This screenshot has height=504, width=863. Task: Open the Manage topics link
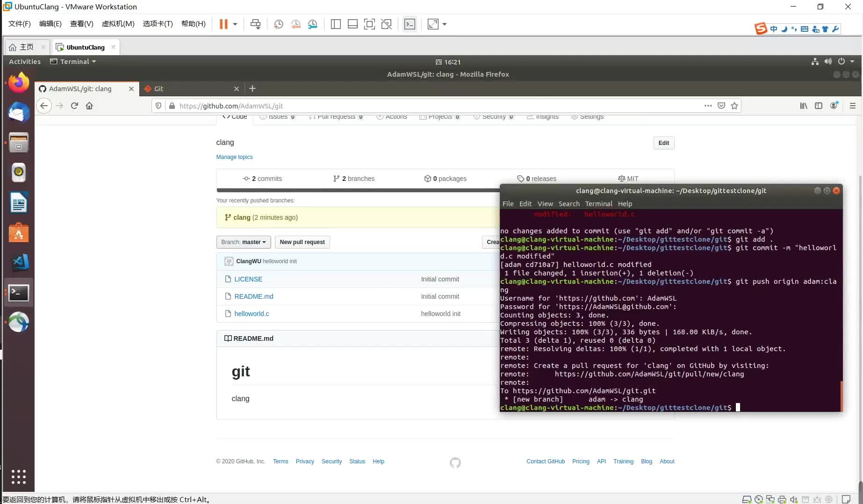coord(234,157)
